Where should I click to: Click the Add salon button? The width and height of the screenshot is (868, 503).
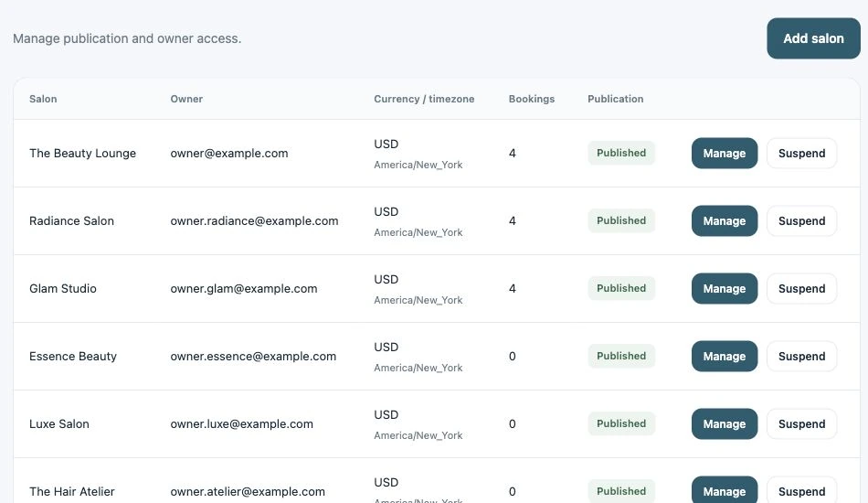pyautogui.click(x=813, y=38)
